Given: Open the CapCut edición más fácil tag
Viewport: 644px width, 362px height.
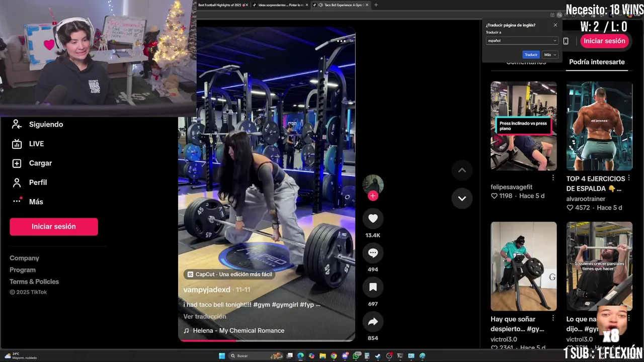Looking at the screenshot, I should [x=230, y=275].
